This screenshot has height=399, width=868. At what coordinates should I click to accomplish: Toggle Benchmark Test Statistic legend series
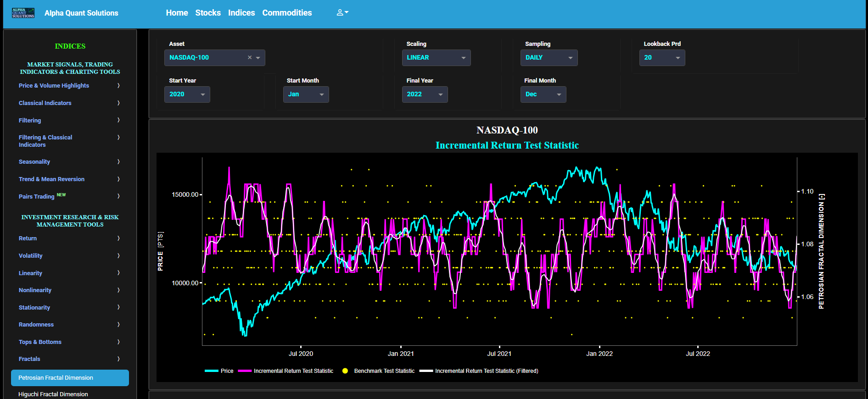point(378,371)
